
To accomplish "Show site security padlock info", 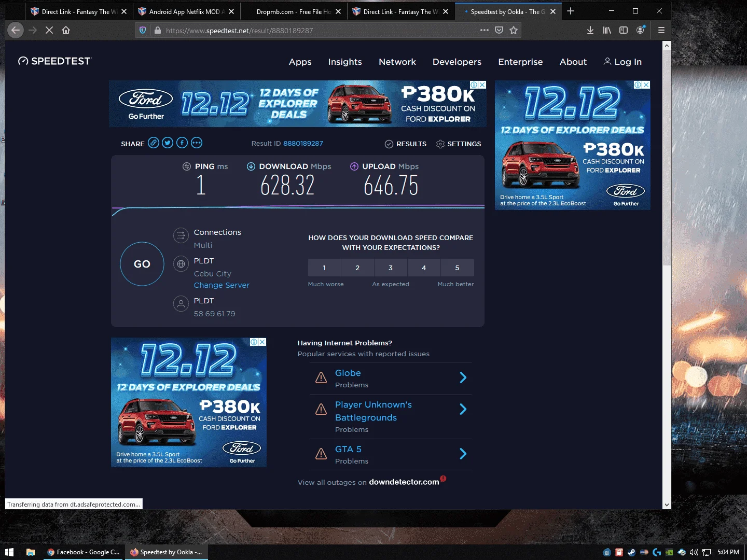I will pos(158,30).
